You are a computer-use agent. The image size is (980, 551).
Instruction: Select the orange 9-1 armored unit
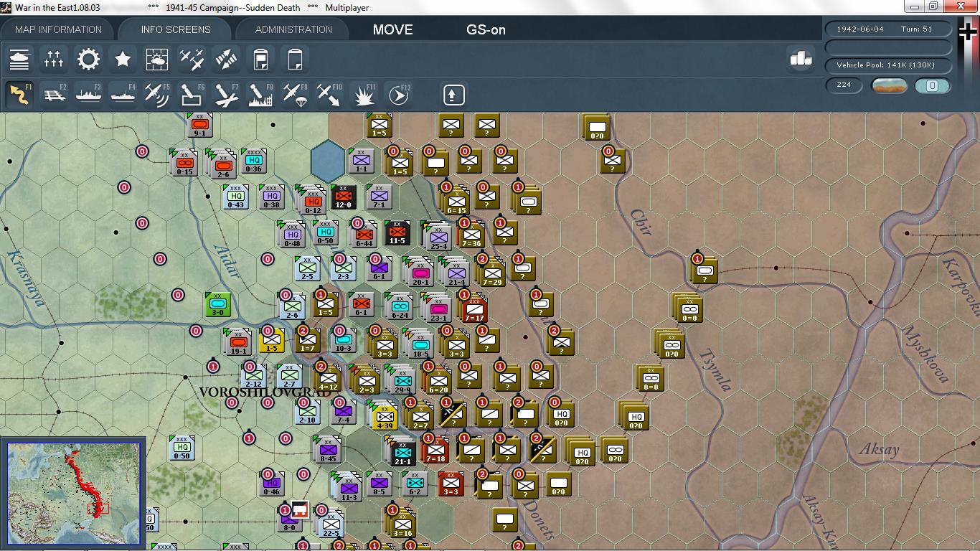pyautogui.click(x=199, y=125)
